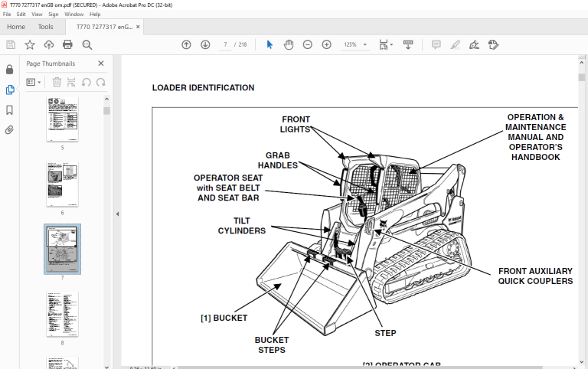Click the scrolling mode icon
The image size is (588, 369).
pyautogui.click(x=408, y=44)
